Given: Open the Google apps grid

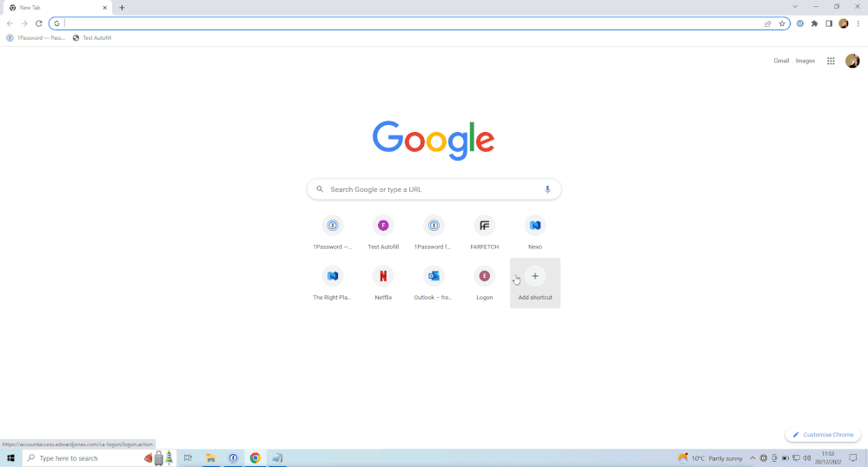Looking at the screenshot, I should 831,61.
